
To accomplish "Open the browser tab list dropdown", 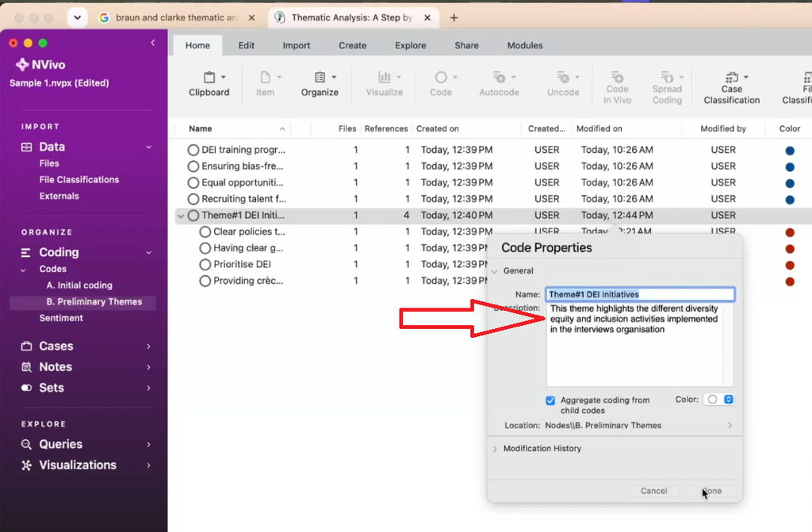I will click(x=77, y=17).
